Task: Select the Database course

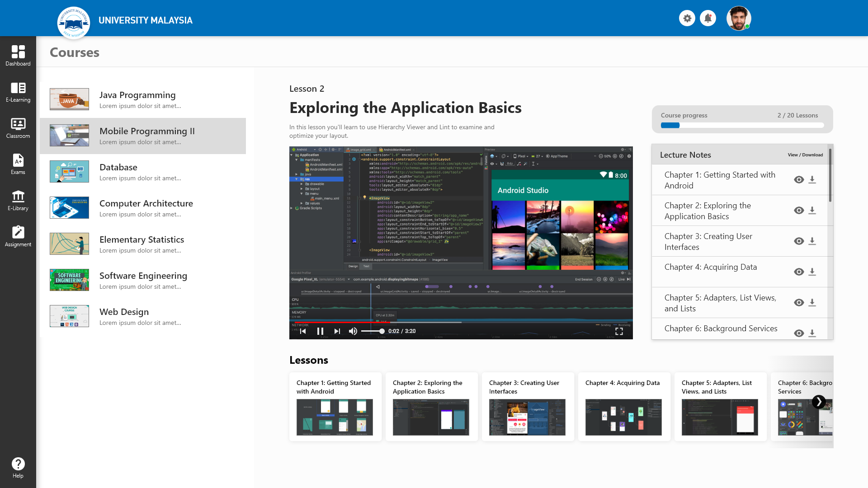Action: point(143,172)
